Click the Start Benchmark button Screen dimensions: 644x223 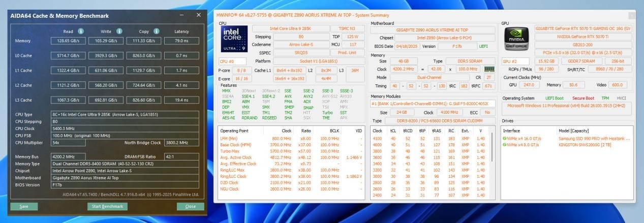[x=107, y=207]
